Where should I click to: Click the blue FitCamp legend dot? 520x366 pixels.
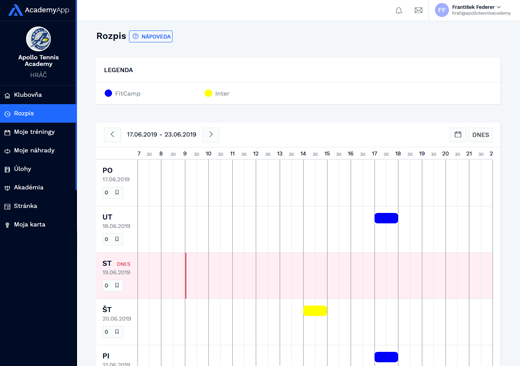pos(108,93)
